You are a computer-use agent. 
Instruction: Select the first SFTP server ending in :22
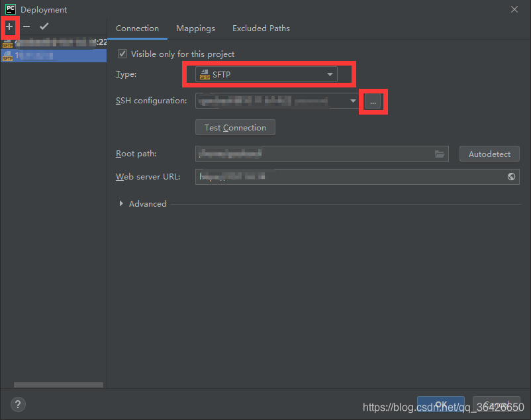[54, 42]
